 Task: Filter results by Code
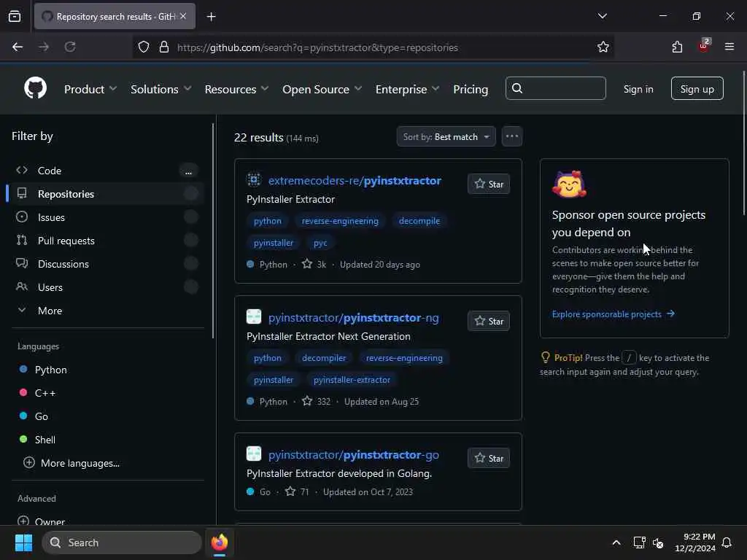106,171
